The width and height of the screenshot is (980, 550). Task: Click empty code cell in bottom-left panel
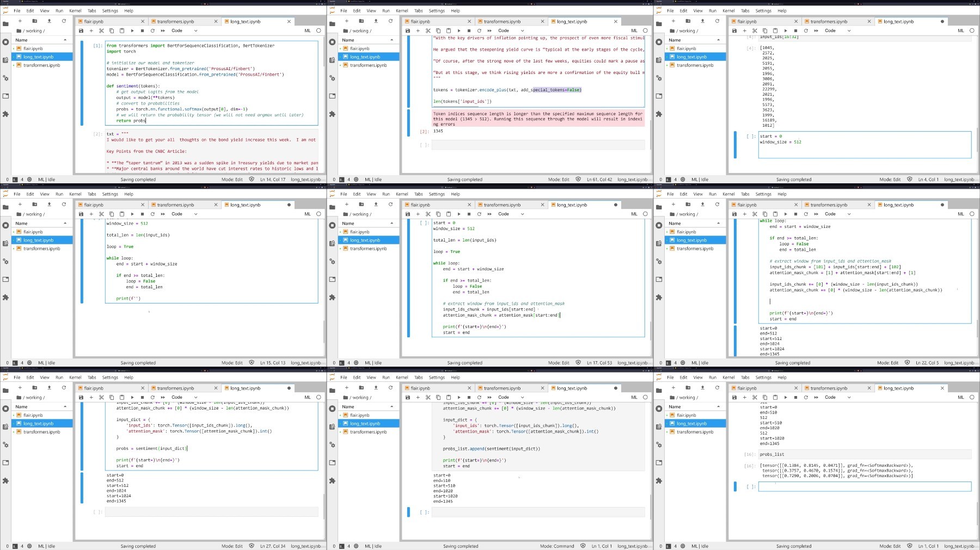tap(211, 512)
